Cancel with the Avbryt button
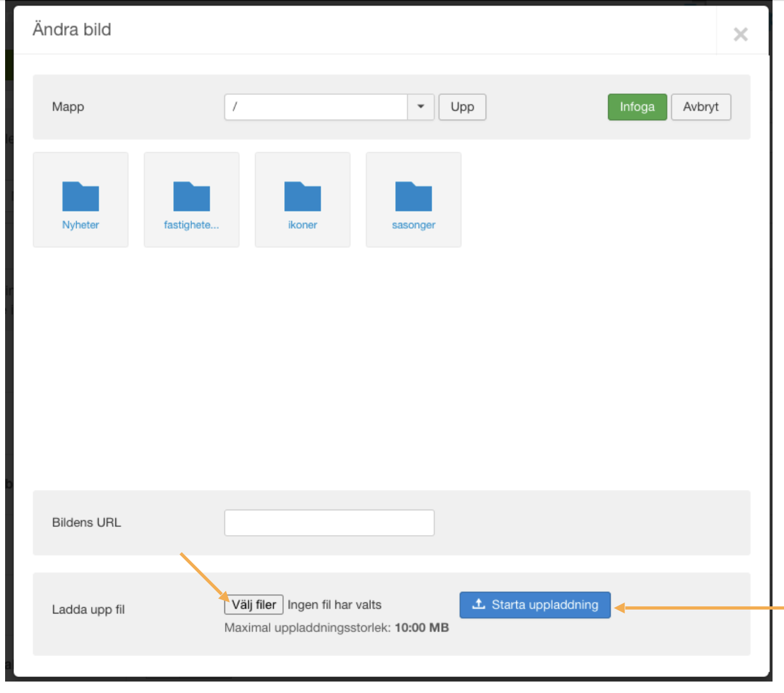This screenshot has height=693, width=784. [x=701, y=107]
